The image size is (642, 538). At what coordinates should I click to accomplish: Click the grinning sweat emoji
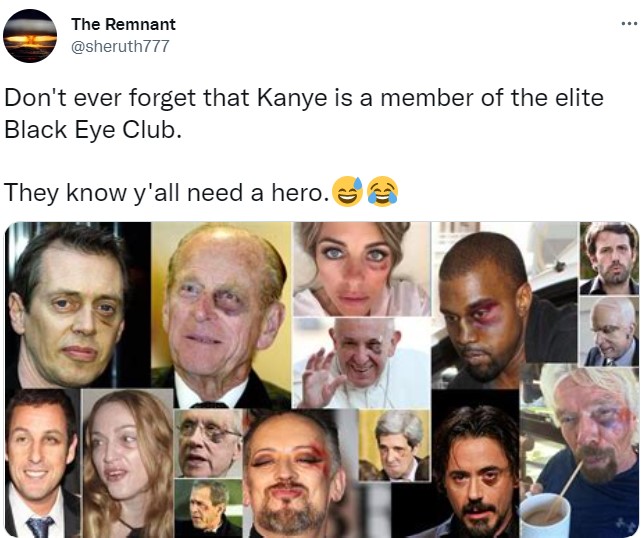[347, 192]
